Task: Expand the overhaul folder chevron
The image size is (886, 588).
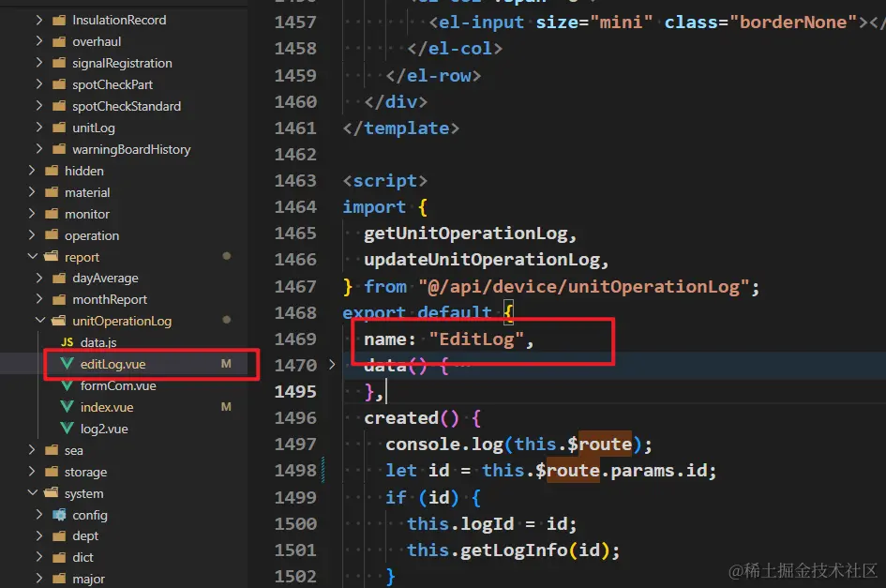Action: 39,42
